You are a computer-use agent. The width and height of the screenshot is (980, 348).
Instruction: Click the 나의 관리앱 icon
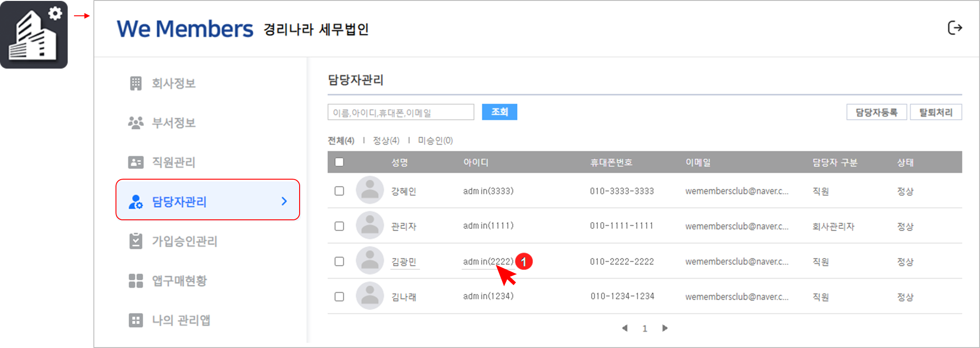[135, 320]
